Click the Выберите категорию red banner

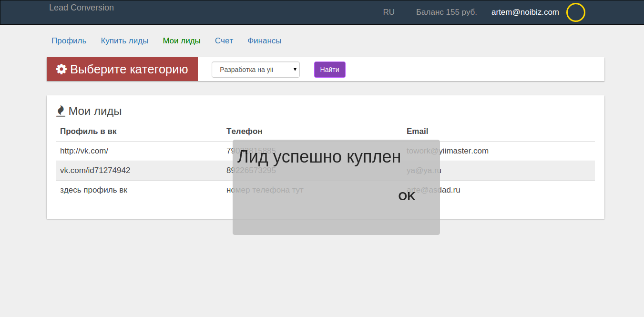[122, 69]
